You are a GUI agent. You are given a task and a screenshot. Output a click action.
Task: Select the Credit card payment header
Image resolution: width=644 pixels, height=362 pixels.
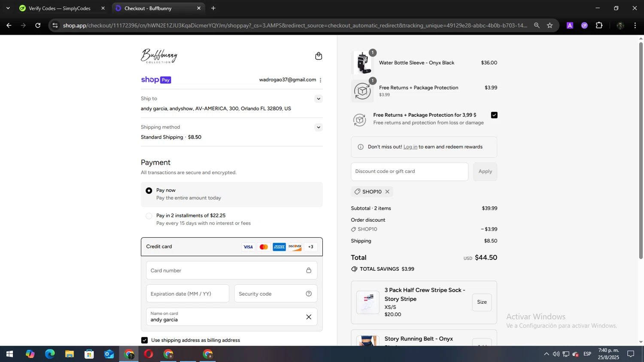(232, 247)
